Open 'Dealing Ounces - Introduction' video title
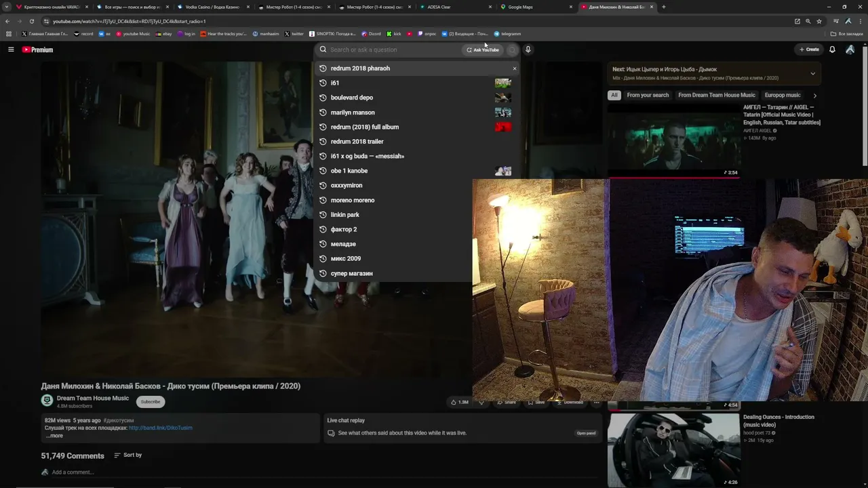The image size is (868, 488). [778, 421]
